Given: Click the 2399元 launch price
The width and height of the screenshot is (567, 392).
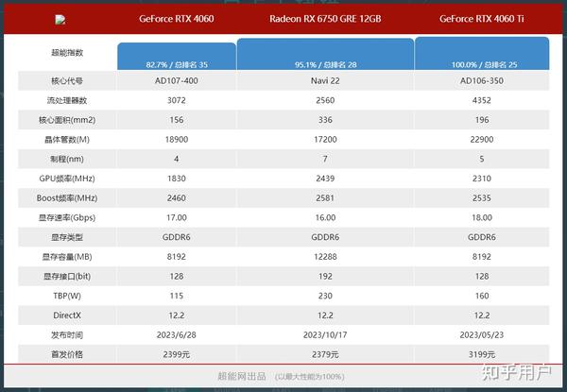Looking at the screenshot, I should click(x=177, y=354).
